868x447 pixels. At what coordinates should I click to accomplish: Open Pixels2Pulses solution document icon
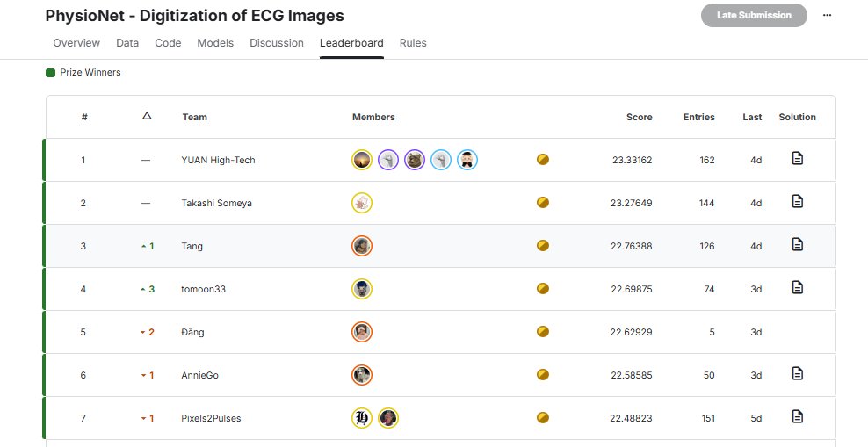point(797,416)
